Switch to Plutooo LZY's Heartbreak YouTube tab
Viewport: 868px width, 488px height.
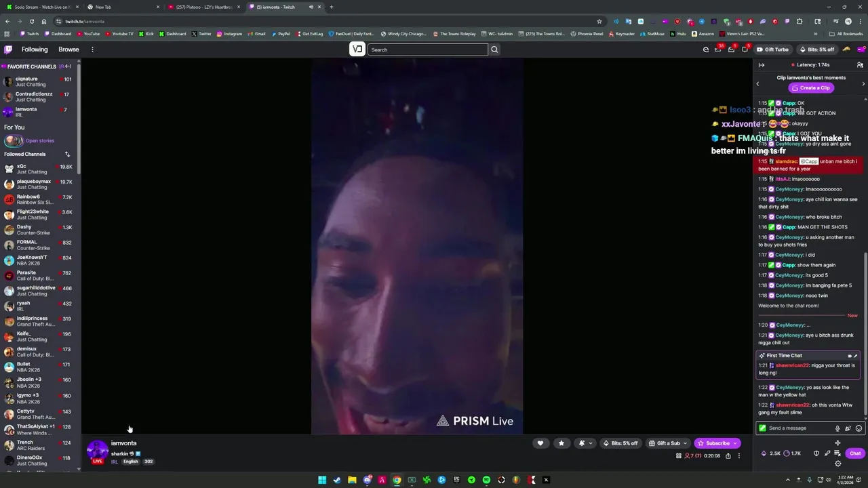pos(203,7)
